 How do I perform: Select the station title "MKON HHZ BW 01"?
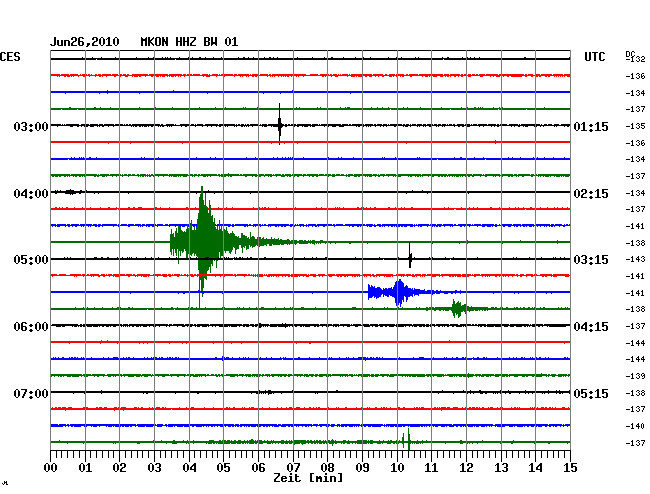189,42
